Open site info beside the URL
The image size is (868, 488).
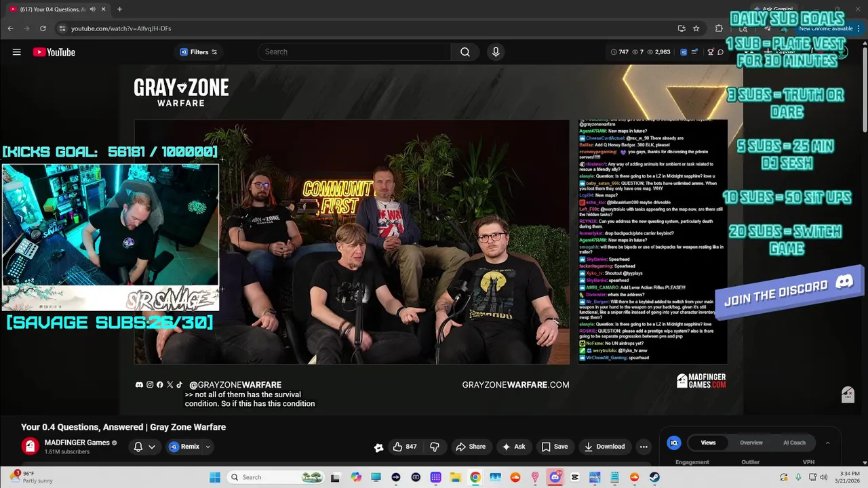(62, 28)
